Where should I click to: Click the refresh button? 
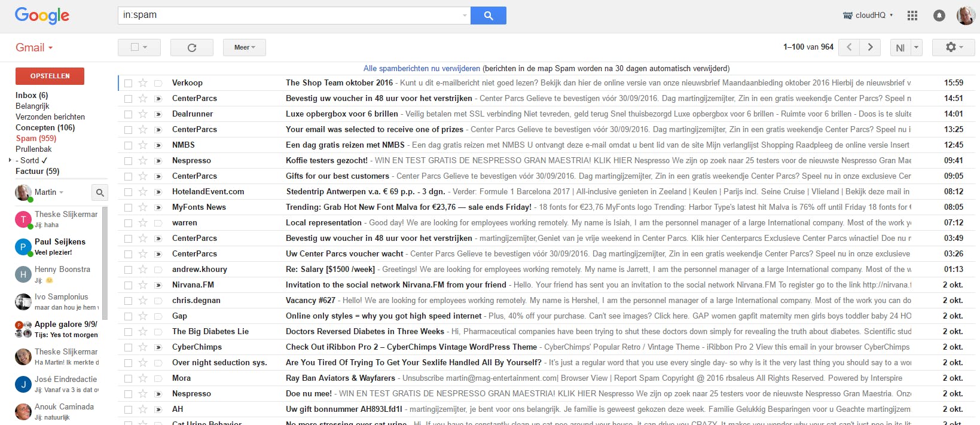tap(192, 47)
